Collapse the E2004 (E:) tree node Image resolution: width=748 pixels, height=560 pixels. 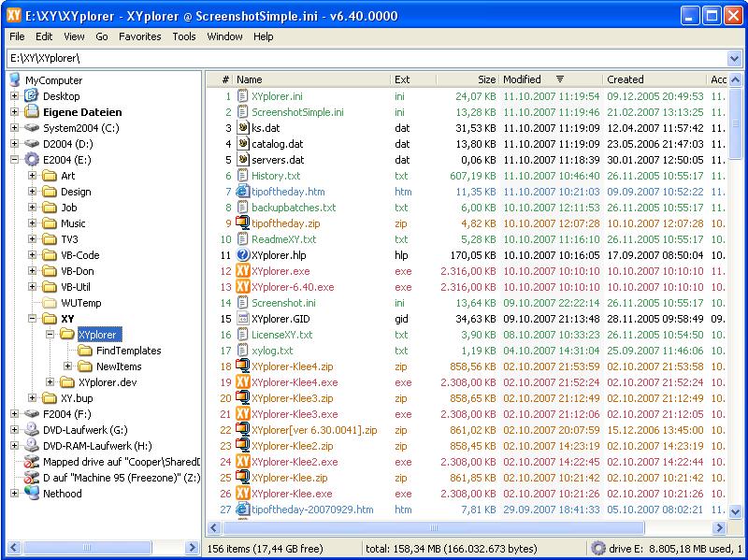coord(14,159)
